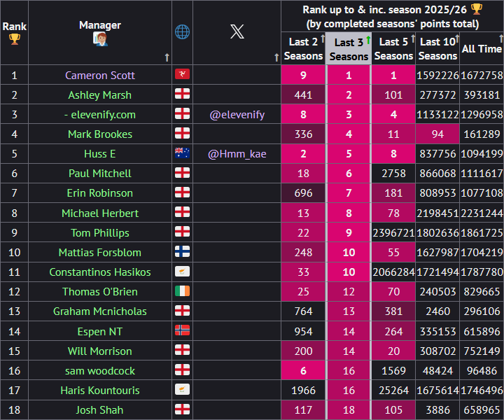Open Josh Shah manager profile
Image resolution: width=504 pixels, height=420 pixels.
point(100,410)
